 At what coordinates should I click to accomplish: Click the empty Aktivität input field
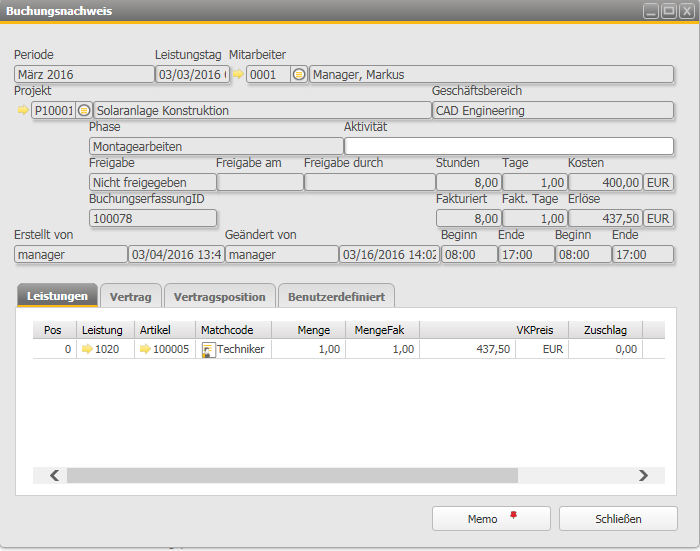click(509, 146)
